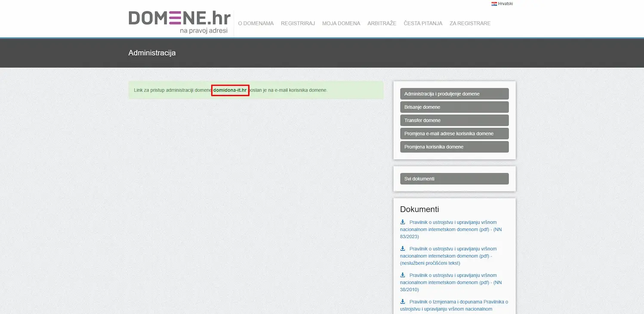Image resolution: width=644 pixels, height=314 pixels.
Task: Click the DOMENE.hr logo
Action: click(179, 19)
